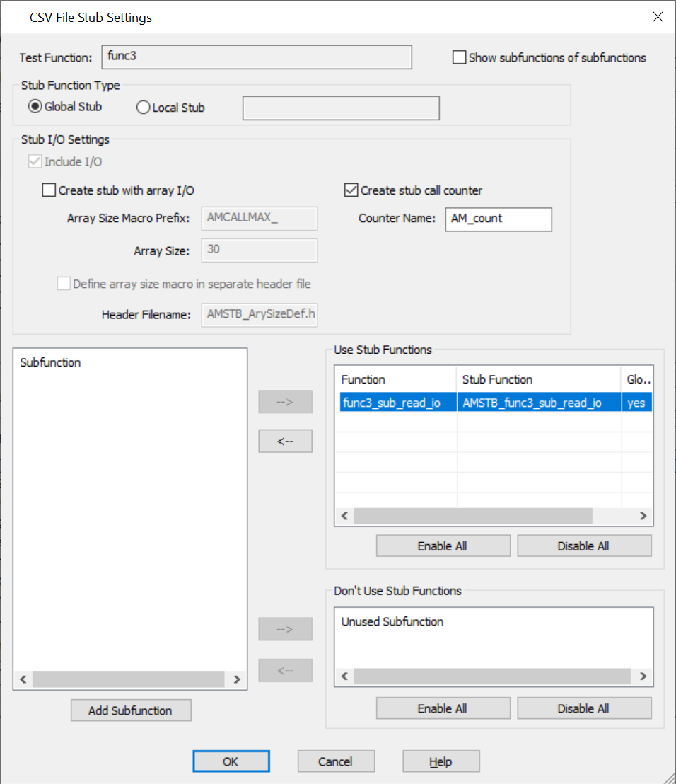This screenshot has width=676, height=784.
Task: Open Help for this dialog
Action: (441, 761)
